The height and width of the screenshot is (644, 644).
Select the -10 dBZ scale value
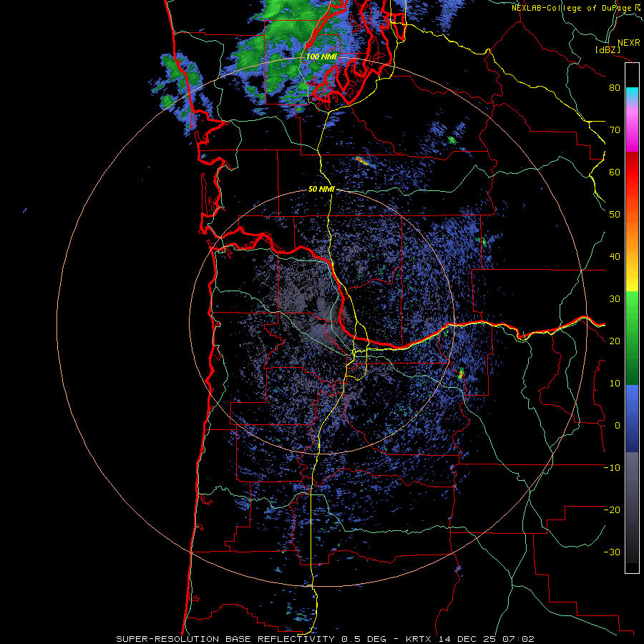point(612,468)
